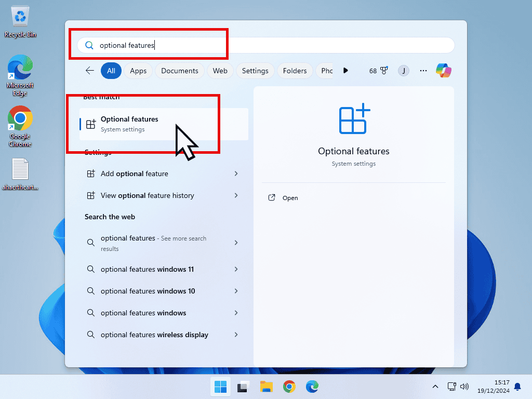Open the three-dot more options menu
The width and height of the screenshot is (532, 399).
click(x=423, y=71)
